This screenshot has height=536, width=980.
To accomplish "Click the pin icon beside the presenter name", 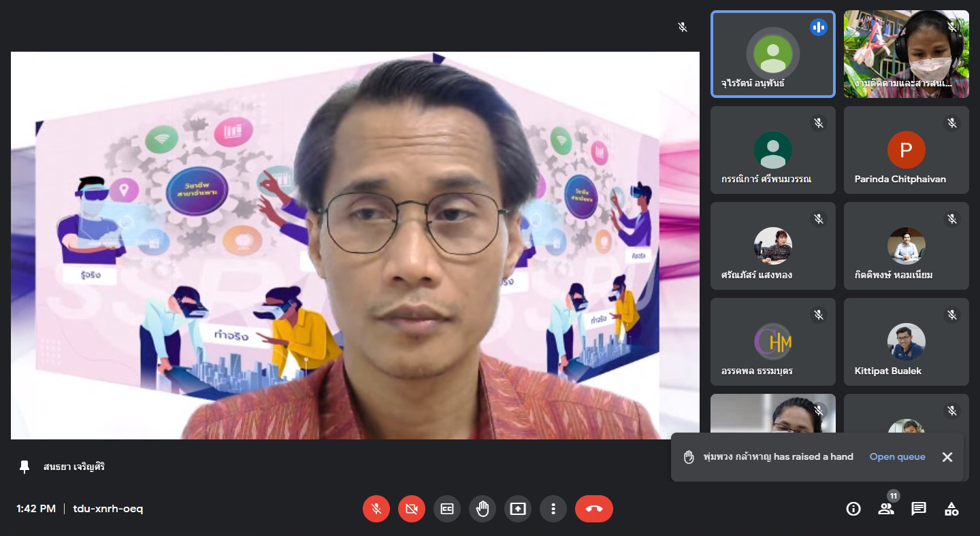I will 25,467.
